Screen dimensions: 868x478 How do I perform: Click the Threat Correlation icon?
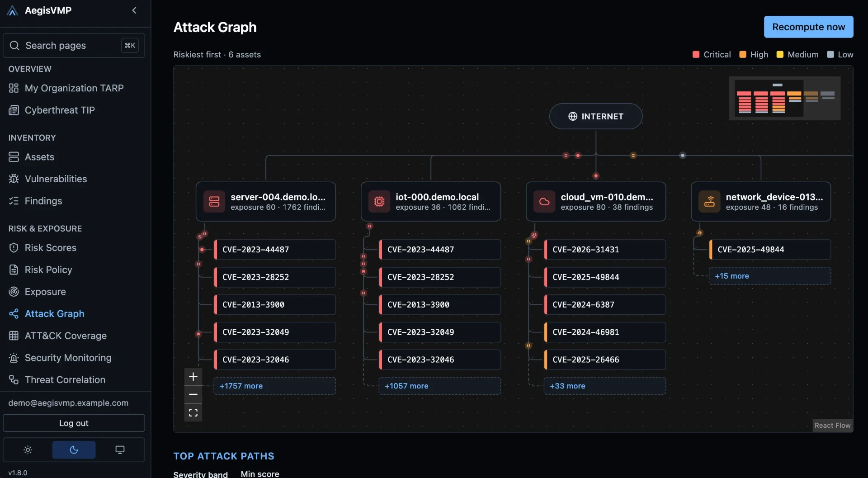[14, 380]
